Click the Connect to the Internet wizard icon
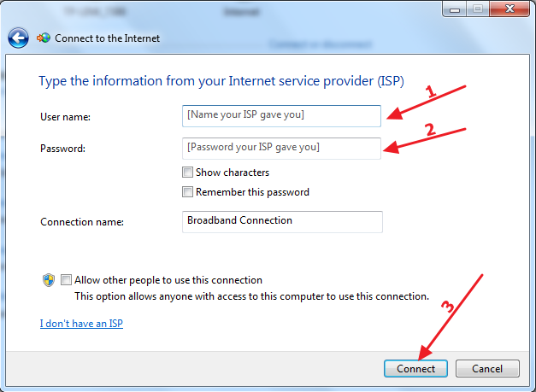 [x=43, y=38]
